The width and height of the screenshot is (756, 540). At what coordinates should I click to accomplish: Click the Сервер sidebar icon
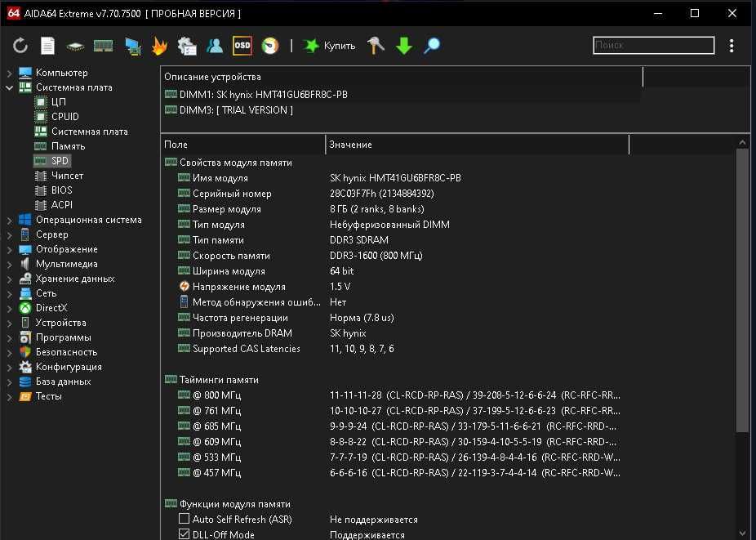tap(25, 234)
